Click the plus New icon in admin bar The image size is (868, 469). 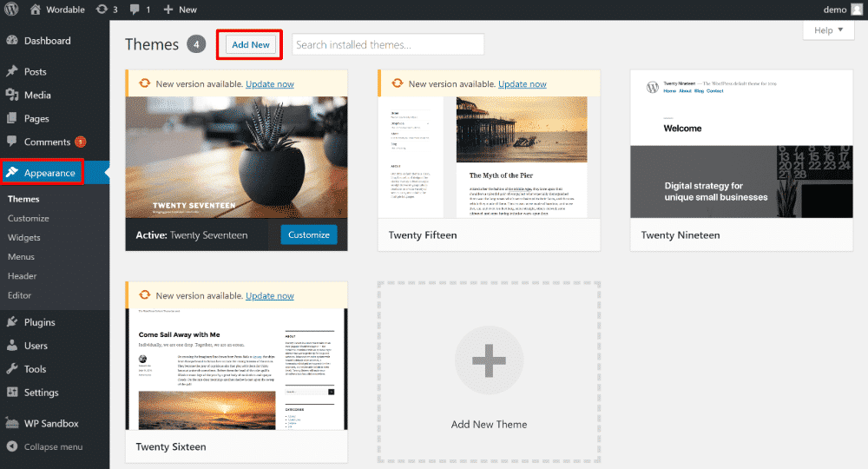click(x=168, y=10)
